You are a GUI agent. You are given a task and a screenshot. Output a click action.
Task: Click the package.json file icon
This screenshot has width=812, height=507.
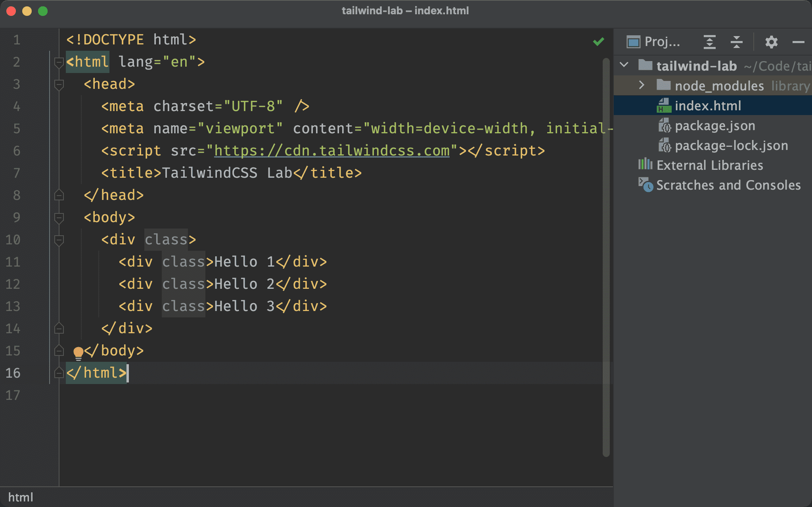point(665,125)
